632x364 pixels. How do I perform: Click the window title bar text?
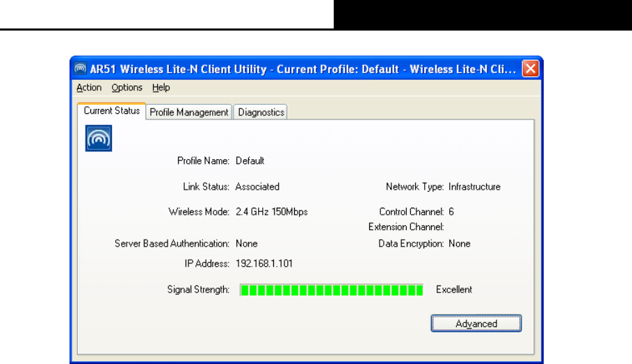pyautogui.click(x=303, y=69)
